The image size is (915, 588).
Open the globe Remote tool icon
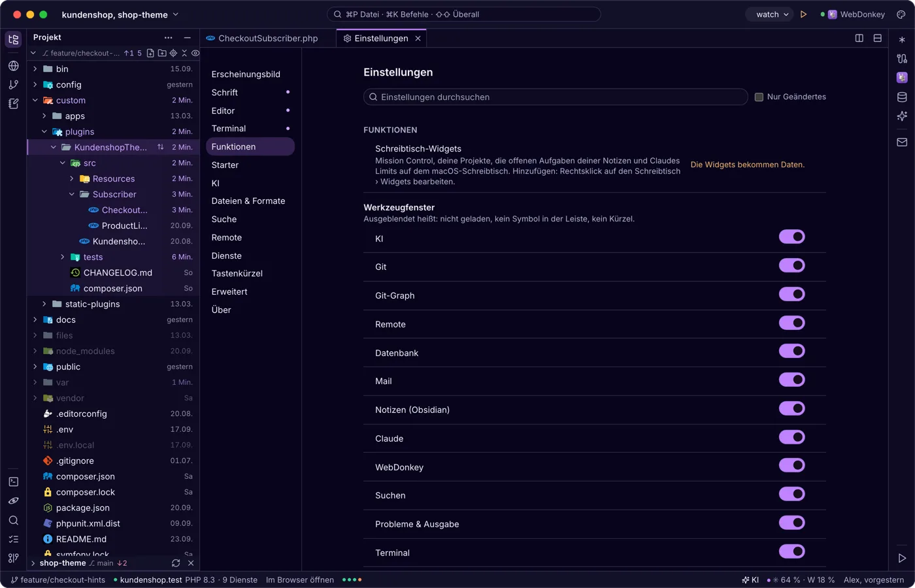click(13, 66)
